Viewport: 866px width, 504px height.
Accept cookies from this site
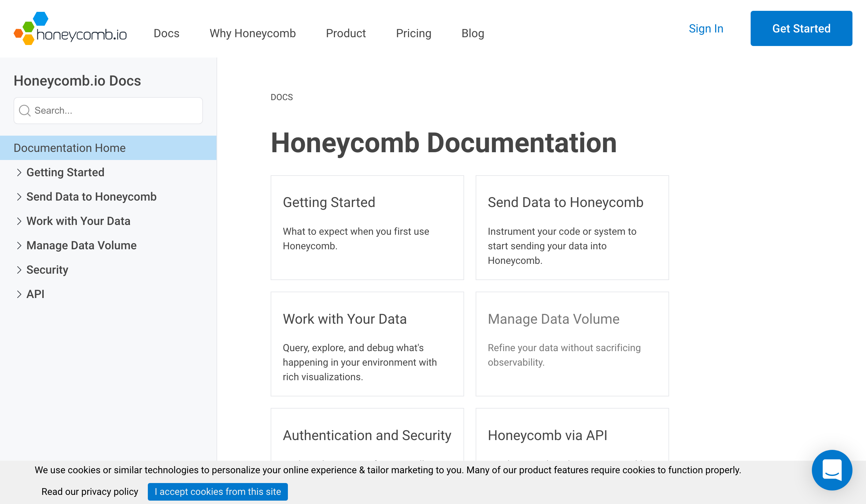pyautogui.click(x=218, y=491)
